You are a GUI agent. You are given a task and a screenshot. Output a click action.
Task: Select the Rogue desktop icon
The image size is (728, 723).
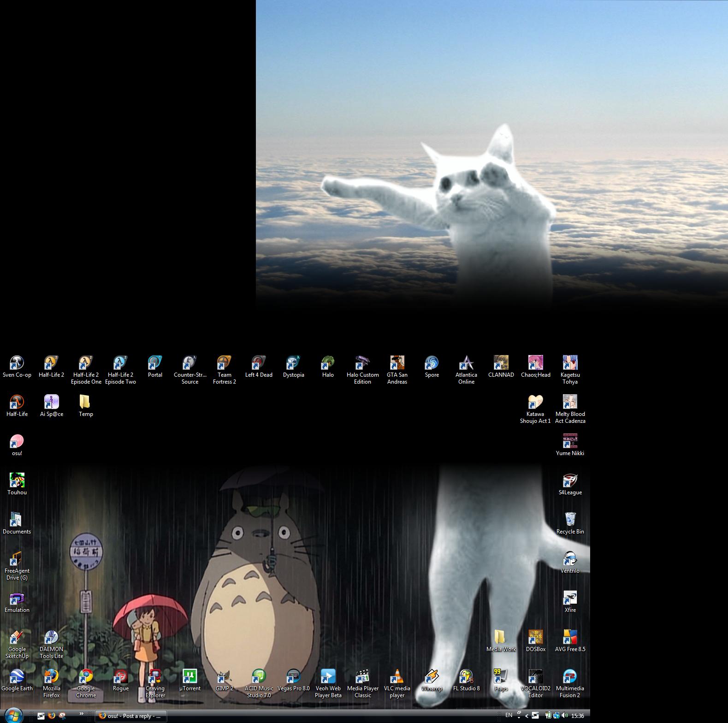click(121, 680)
